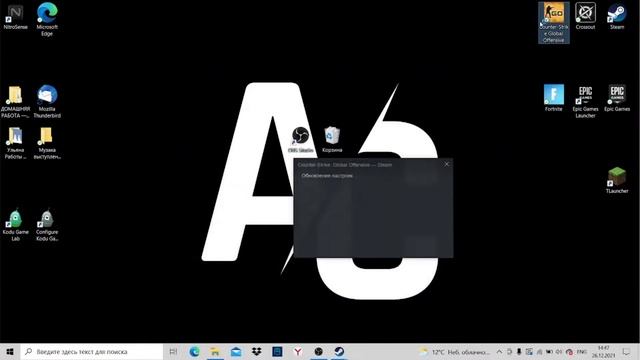The height and width of the screenshot is (360, 640).
Task: Launch Fortnite from the desktop
Action: 553,98
